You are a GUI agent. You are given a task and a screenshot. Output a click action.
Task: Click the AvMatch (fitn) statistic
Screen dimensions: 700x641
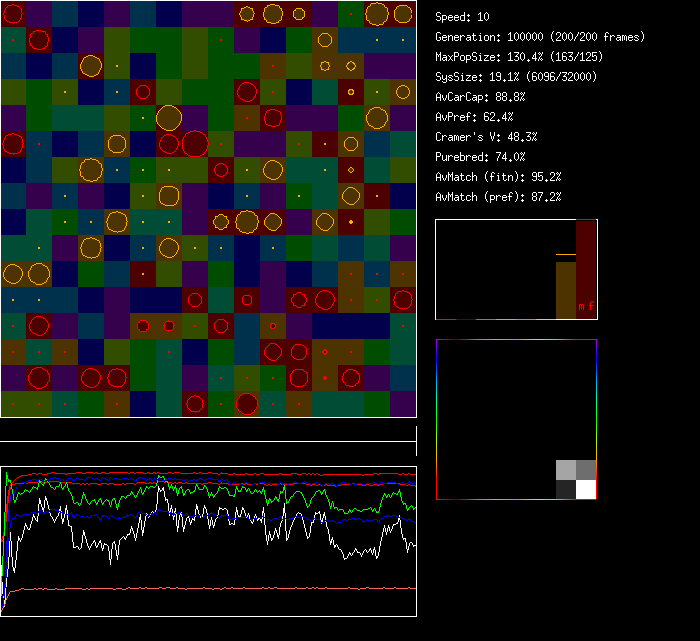pyautogui.click(x=498, y=177)
